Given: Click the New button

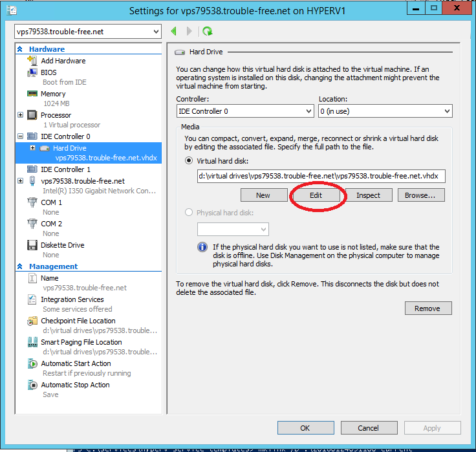Looking at the screenshot, I should [264, 195].
